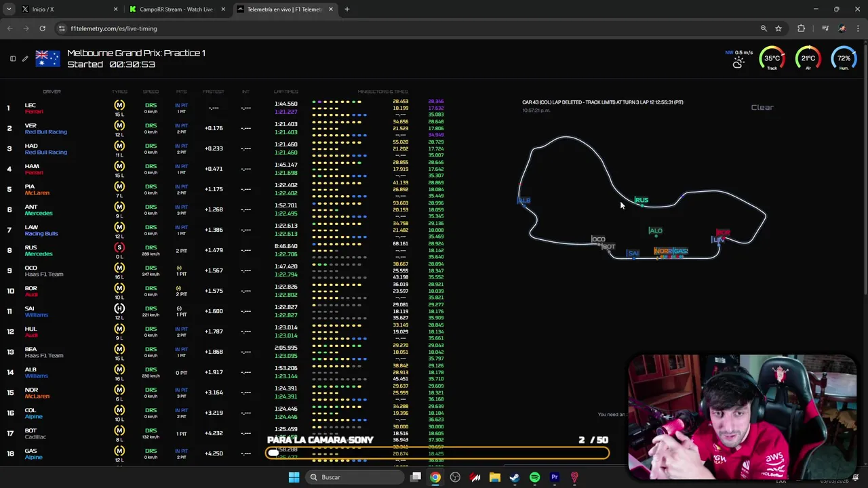Click the LAP TIMES column header
This screenshot has width=868, height=488.
285,91
